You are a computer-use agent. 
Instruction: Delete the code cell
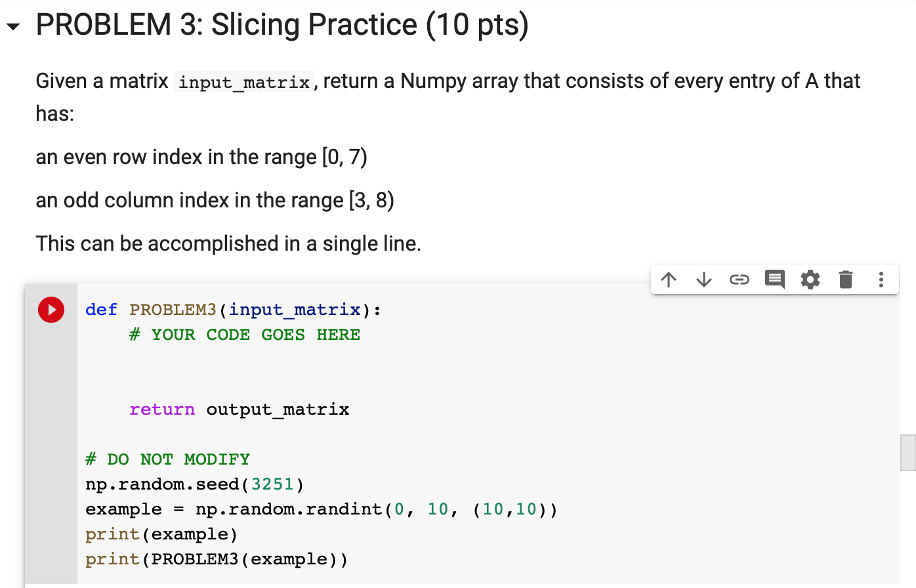pos(845,280)
